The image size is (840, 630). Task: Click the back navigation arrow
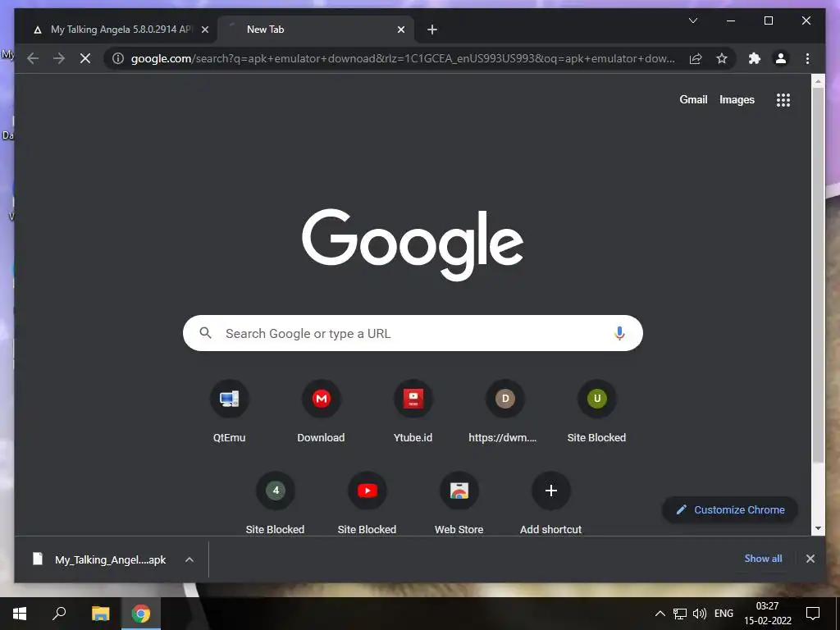33,58
